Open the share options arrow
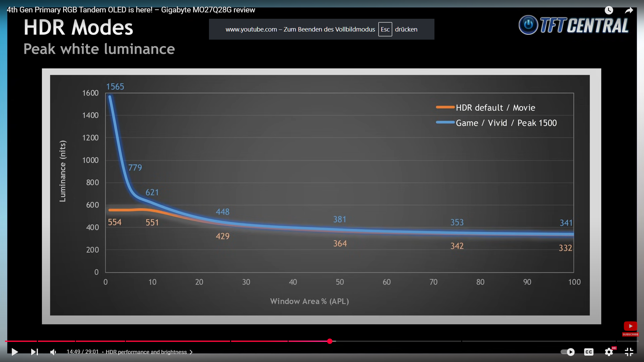The image size is (644, 362). point(629,10)
